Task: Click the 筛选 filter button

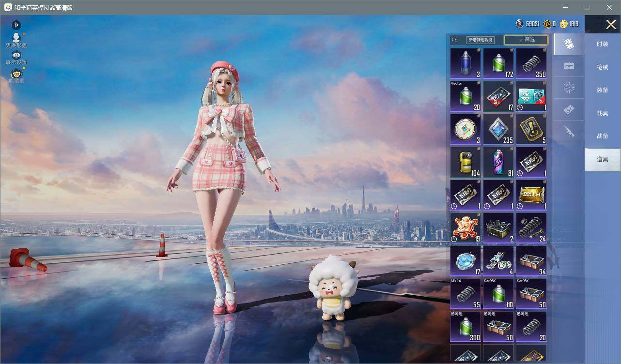Action: (526, 40)
